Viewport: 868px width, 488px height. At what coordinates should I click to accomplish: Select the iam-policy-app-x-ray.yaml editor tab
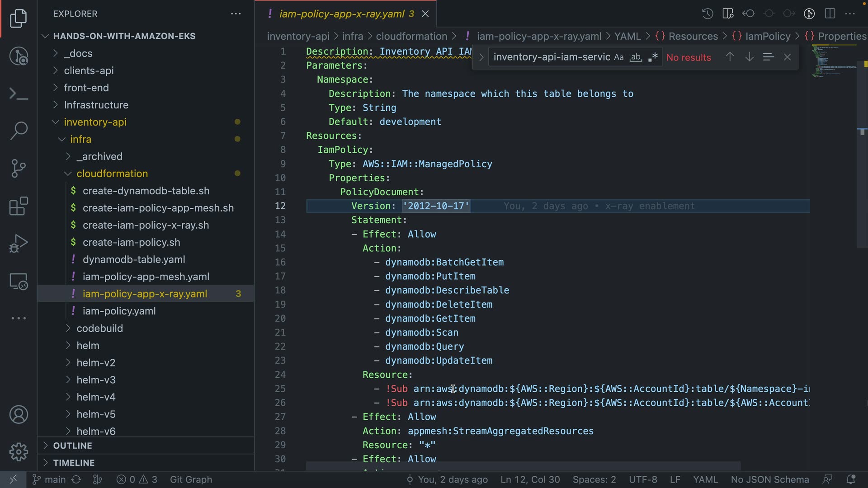coord(342,14)
